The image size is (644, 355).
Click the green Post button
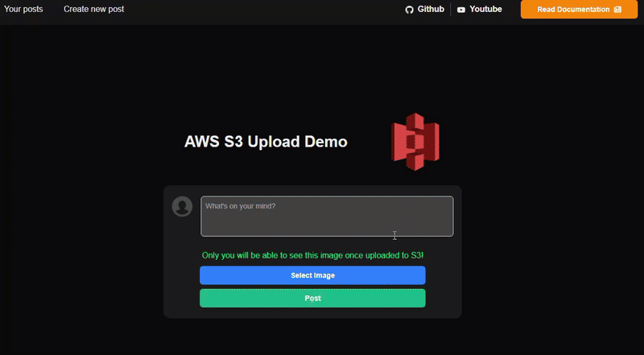pyautogui.click(x=312, y=299)
